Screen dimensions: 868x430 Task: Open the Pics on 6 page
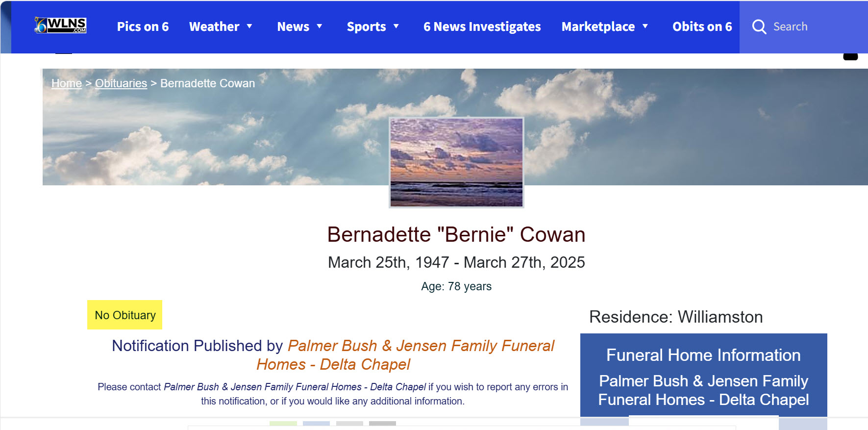pyautogui.click(x=143, y=26)
